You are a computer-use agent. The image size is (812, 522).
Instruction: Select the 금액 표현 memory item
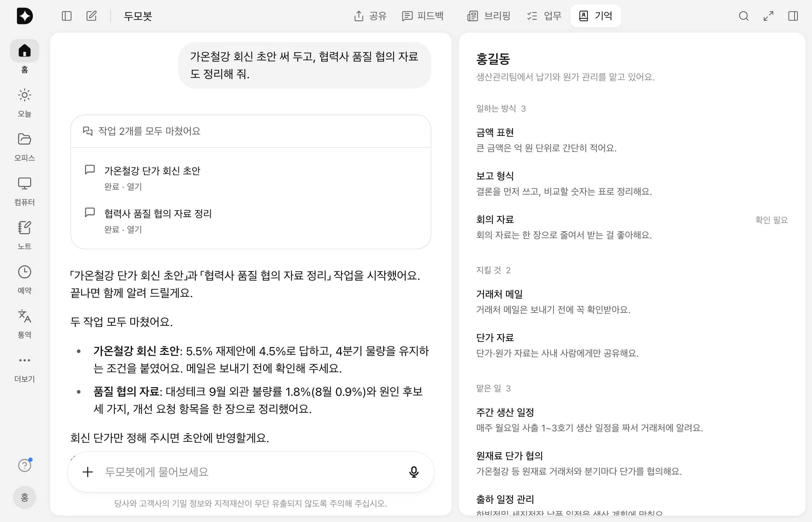point(632,140)
